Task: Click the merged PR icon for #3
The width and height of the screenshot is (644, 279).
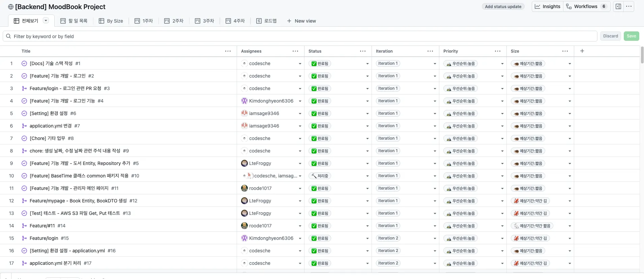Action: tap(24, 88)
